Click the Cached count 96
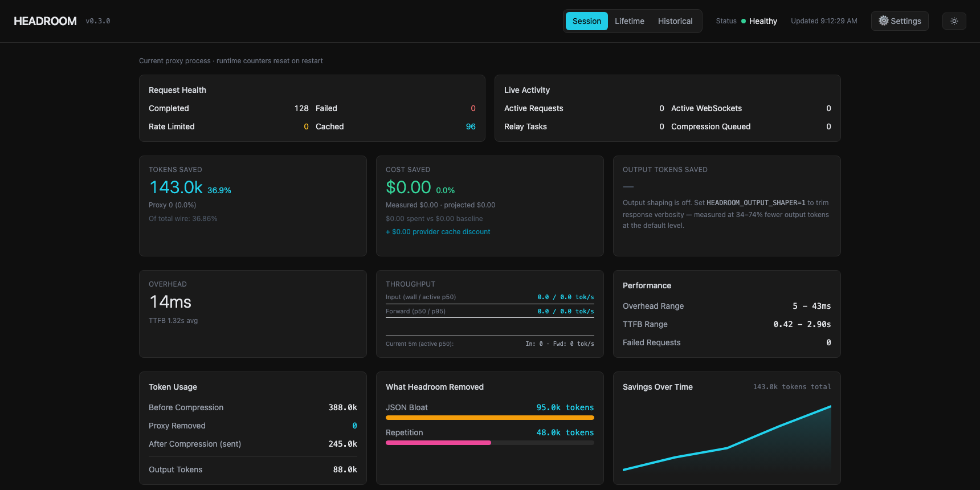This screenshot has height=490, width=980. (x=471, y=126)
